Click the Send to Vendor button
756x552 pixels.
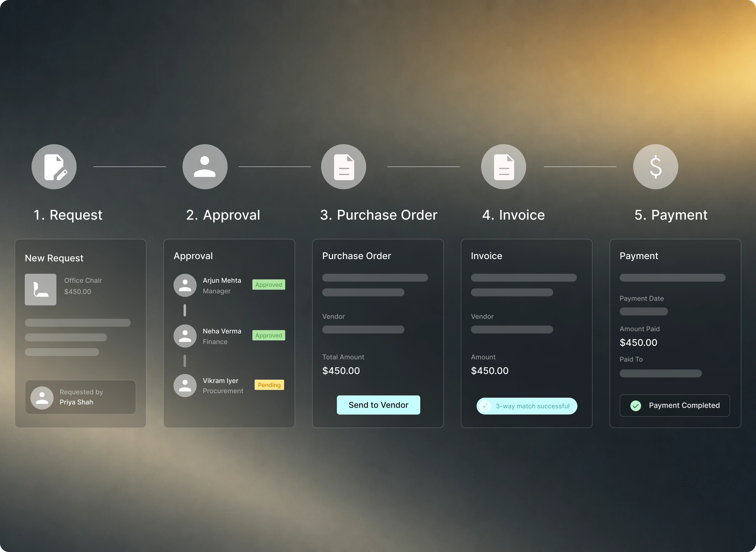coord(378,405)
